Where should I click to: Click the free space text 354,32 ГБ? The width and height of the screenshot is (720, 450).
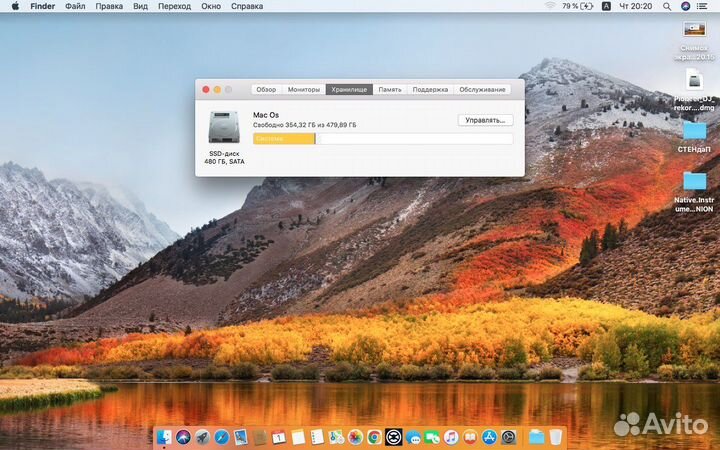[304, 125]
